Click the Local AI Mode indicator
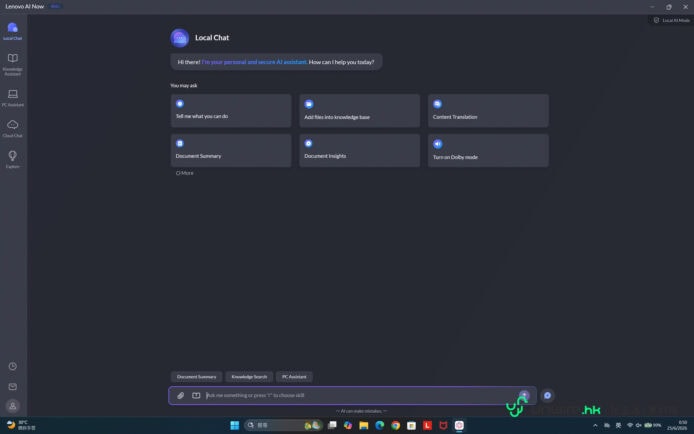Image resolution: width=694 pixels, height=434 pixels. [671, 20]
